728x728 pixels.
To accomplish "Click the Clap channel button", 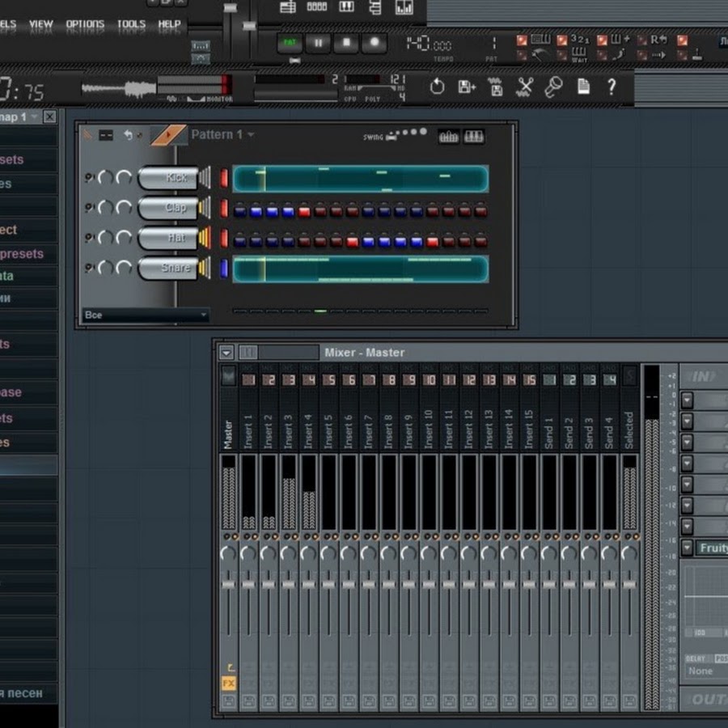I will tap(167, 209).
